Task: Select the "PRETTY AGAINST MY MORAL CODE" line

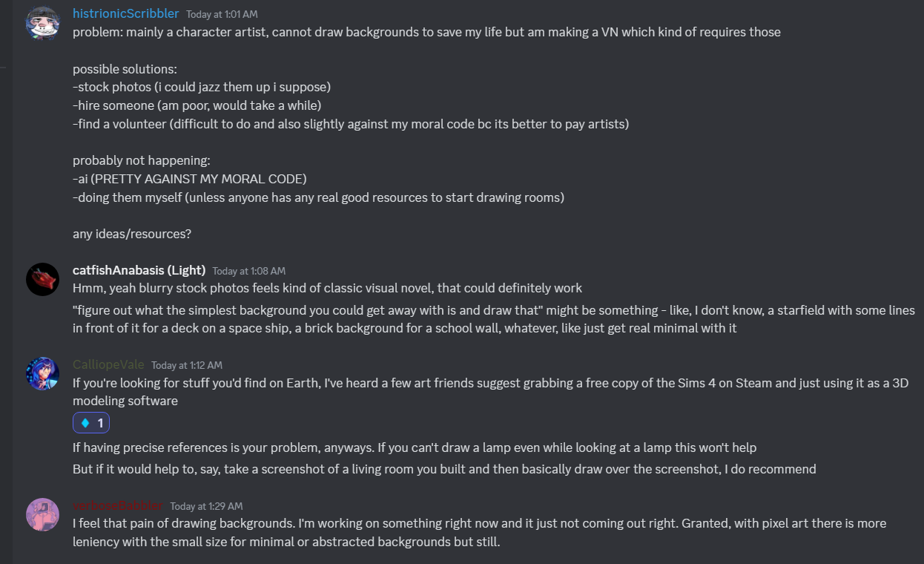Action: 190,179
